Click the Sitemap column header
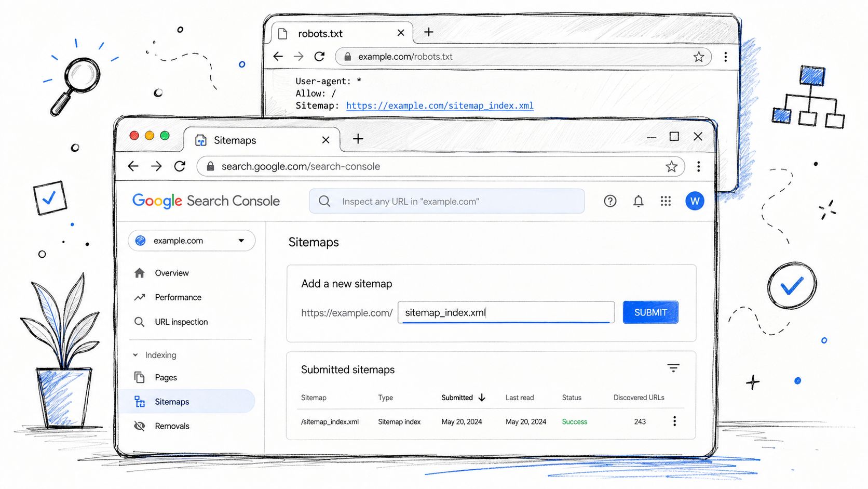Screen dimensions: 868x489 [x=314, y=398]
